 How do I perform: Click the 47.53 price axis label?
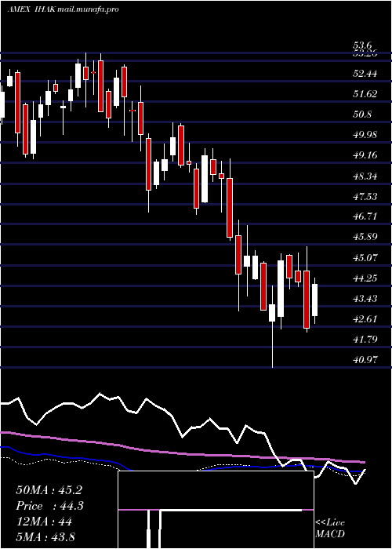(x=365, y=196)
